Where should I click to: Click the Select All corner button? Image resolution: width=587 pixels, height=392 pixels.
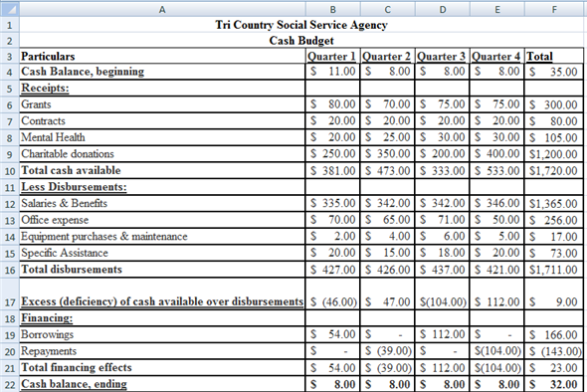coord(10,9)
